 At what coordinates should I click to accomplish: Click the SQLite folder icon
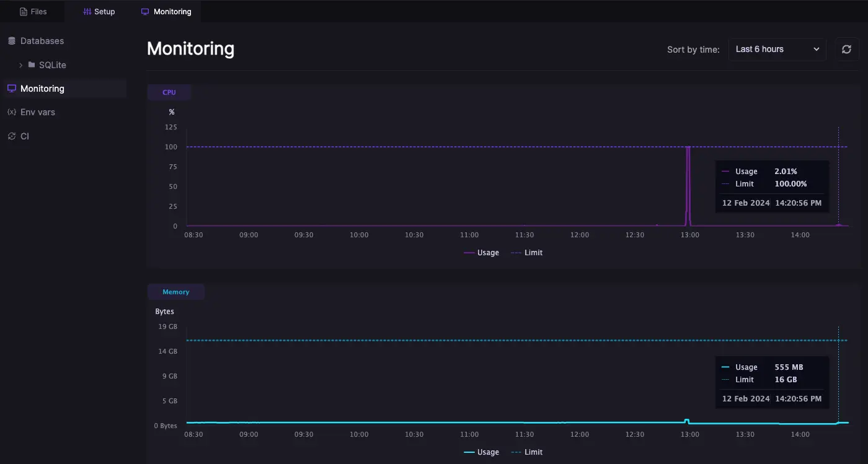pos(32,64)
